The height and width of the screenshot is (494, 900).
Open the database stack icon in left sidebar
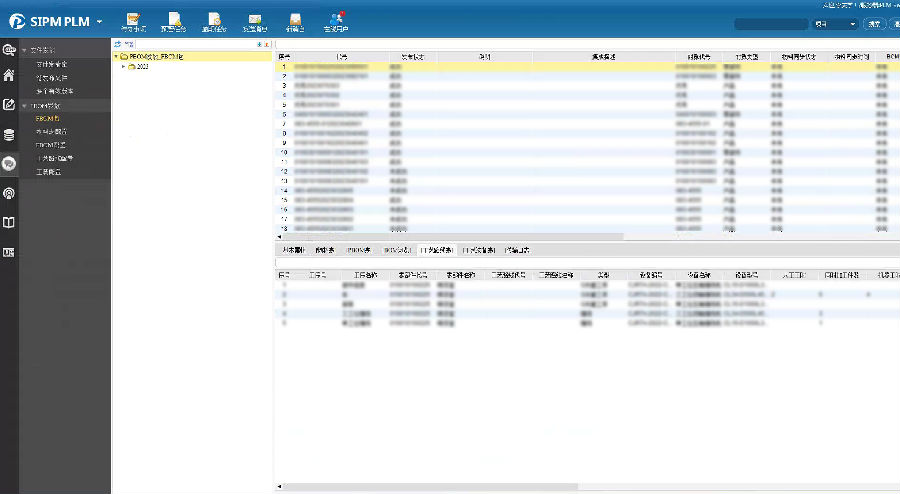click(x=9, y=135)
